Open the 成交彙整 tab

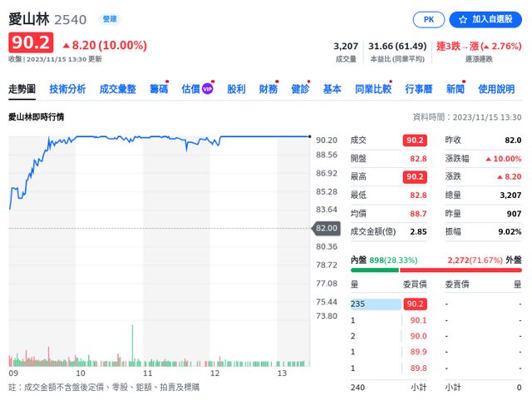[x=117, y=89]
